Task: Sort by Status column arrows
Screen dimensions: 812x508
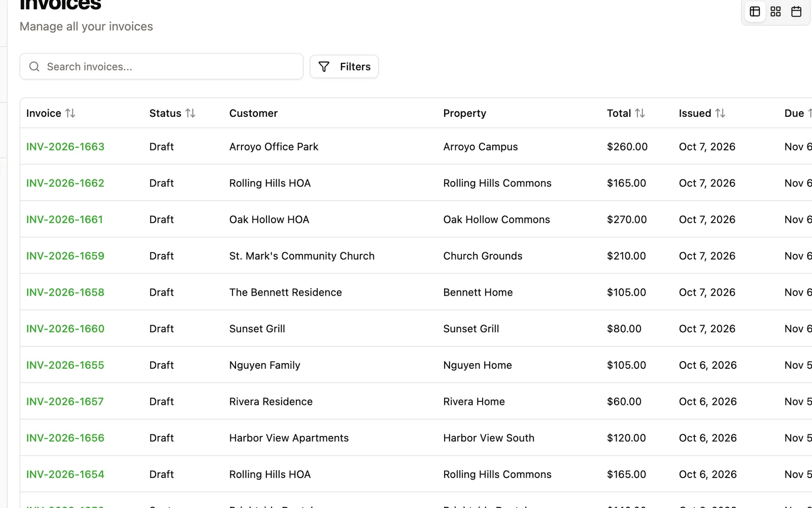Action: (190, 113)
